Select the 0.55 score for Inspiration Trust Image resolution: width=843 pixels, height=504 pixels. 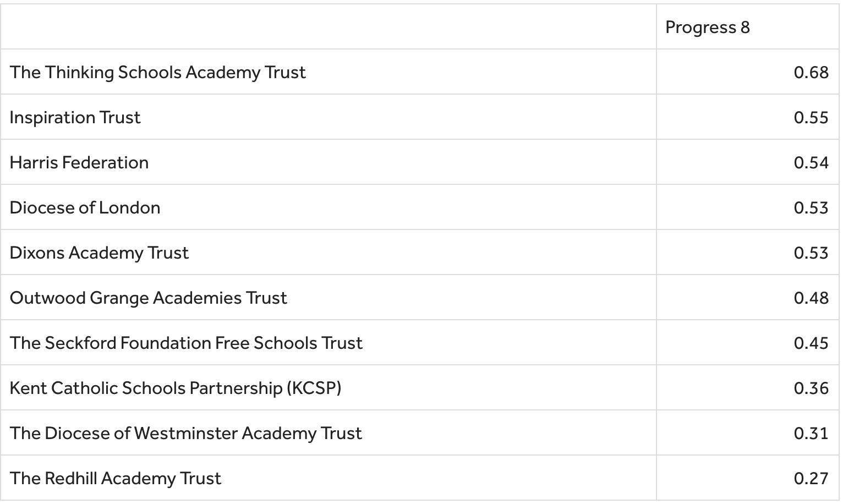(811, 118)
